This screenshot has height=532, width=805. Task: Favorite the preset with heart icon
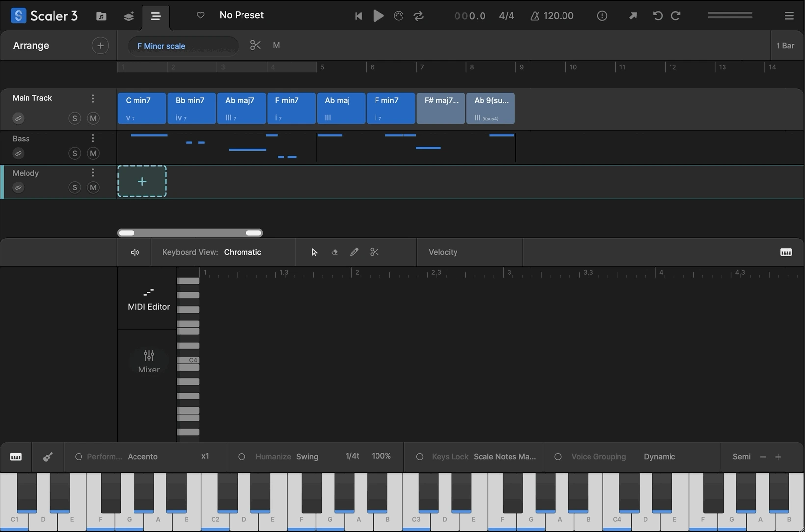click(200, 15)
